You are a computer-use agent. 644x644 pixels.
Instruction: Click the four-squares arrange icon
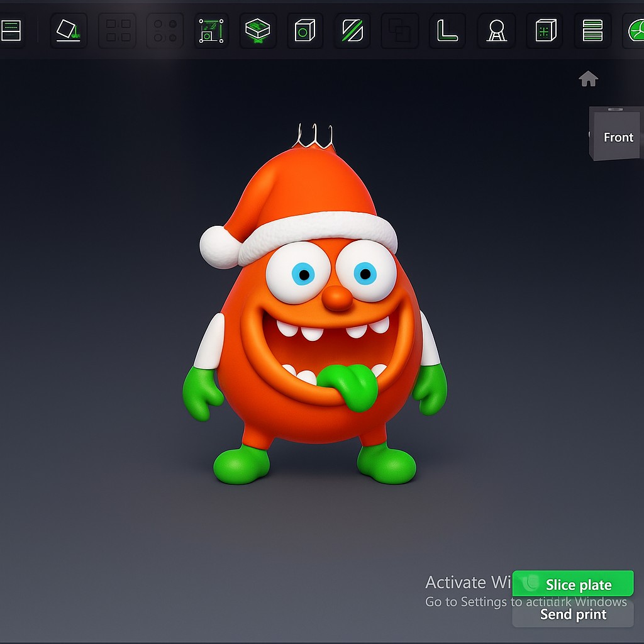pyautogui.click(x=118, y=30)
